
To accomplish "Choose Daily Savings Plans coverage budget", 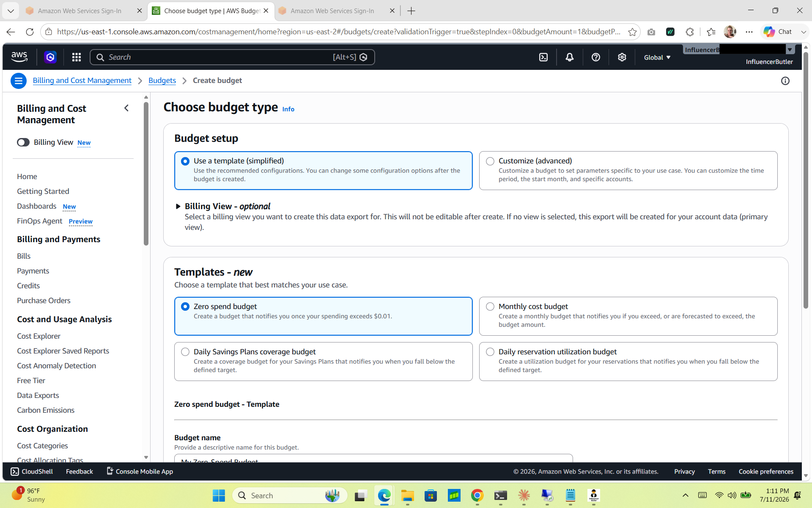I will 324,362.
